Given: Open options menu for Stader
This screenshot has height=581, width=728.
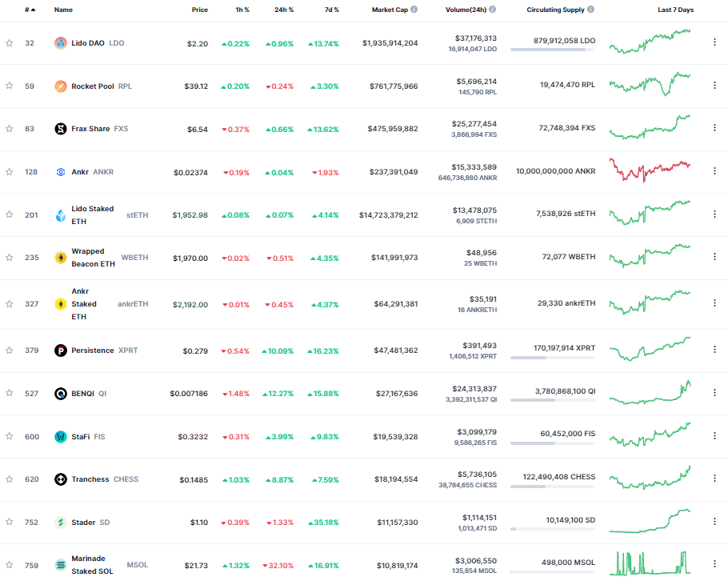Looking at the screenshot, I should [x=714, y=522].
